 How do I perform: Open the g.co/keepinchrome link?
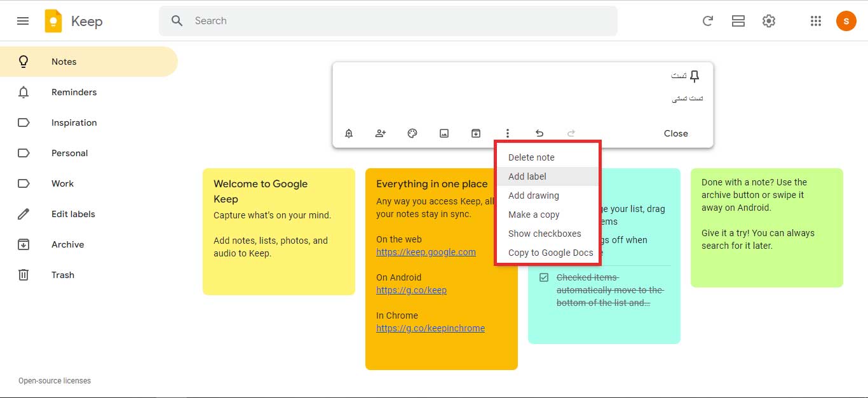click(x=430, y=328)
